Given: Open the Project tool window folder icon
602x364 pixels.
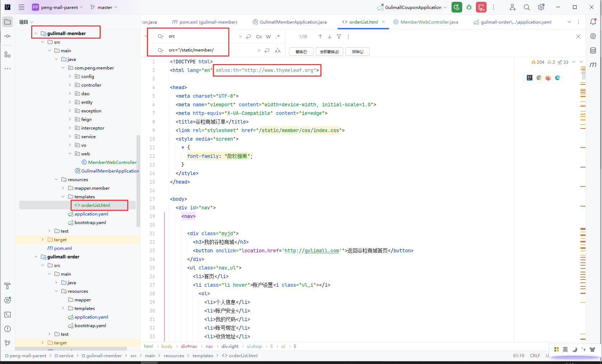Looking at the screenshot, I should click(x=8, y=22).
